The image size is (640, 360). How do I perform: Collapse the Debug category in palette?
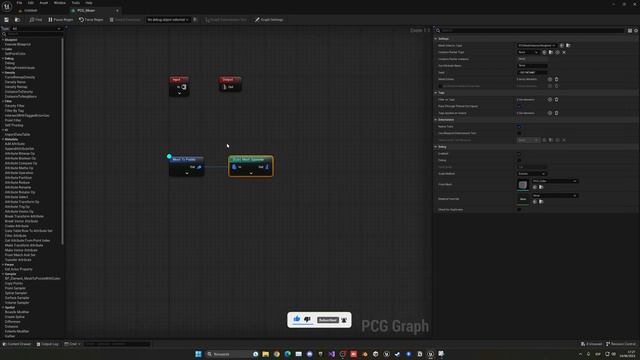click(x=3, y=58)
